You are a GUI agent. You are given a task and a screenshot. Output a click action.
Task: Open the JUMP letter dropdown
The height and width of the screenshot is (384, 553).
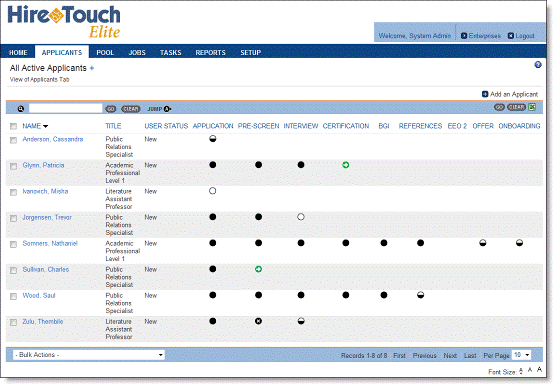click(168, 109)
